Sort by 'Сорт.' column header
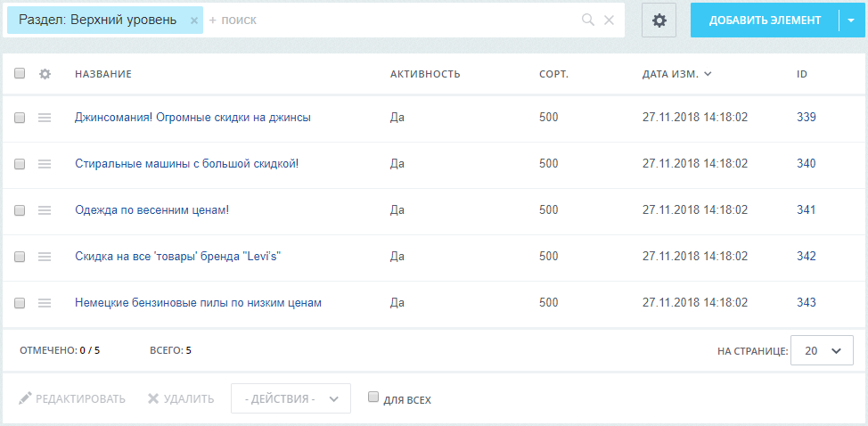 point(553,74)
